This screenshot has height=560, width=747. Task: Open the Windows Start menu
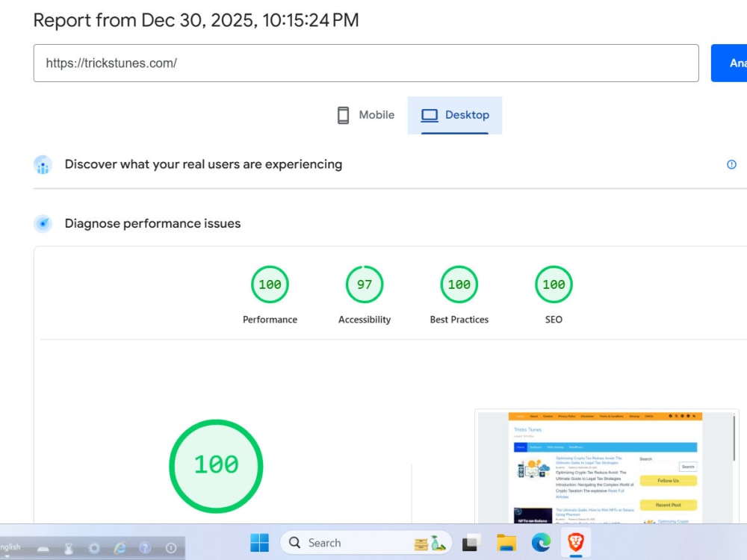[260, 542]
